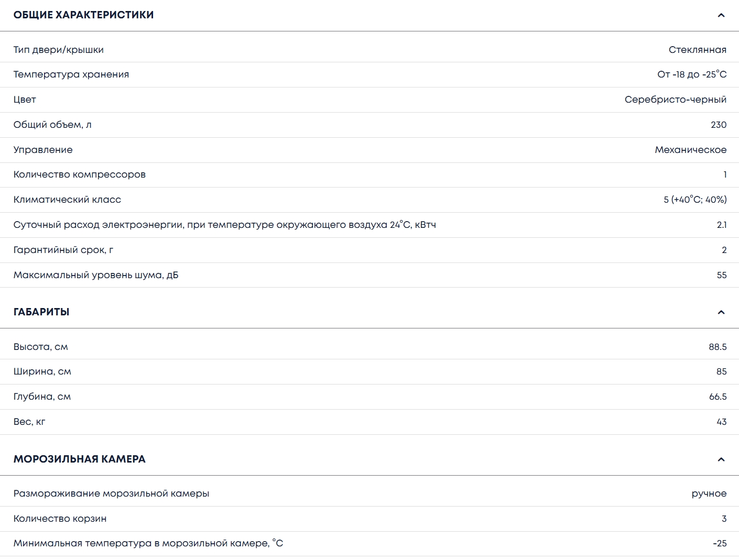Select the Стеклянная door type value
Screen dimensions: 739x560
[697, 50]
